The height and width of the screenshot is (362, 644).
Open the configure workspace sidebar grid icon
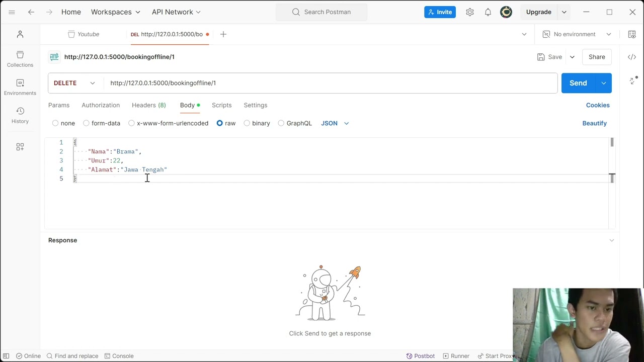point(20,147)
